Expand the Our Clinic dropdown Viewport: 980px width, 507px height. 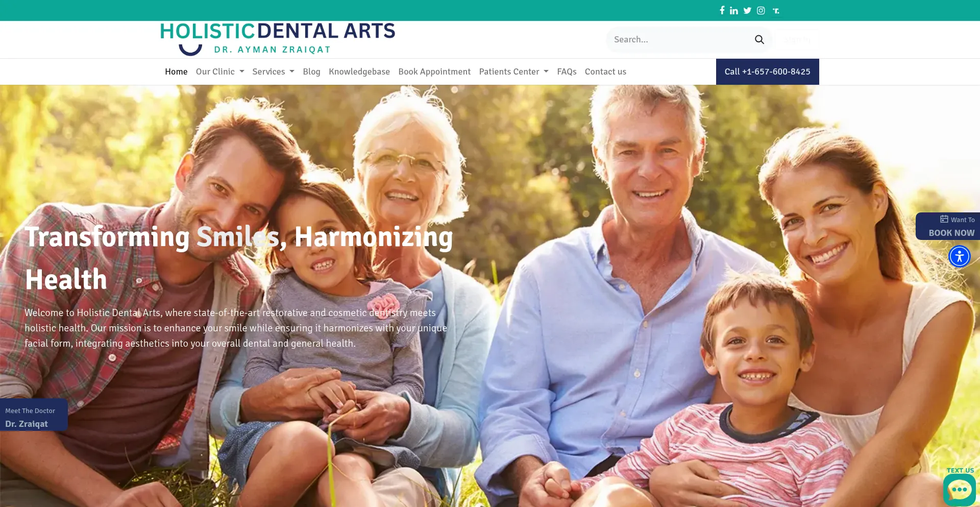[x=220, y=71]
